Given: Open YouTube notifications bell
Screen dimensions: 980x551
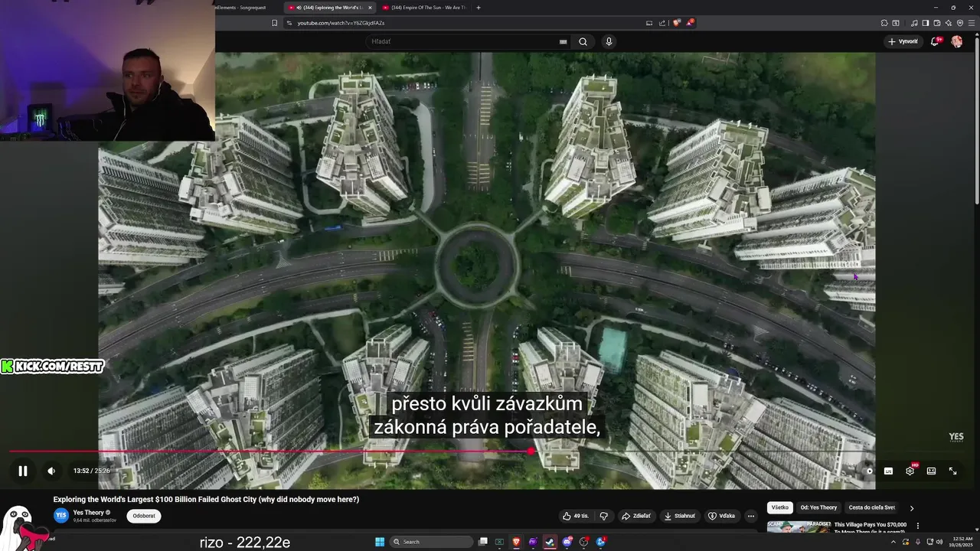Looking at the screenshot, I should [935, 41].
